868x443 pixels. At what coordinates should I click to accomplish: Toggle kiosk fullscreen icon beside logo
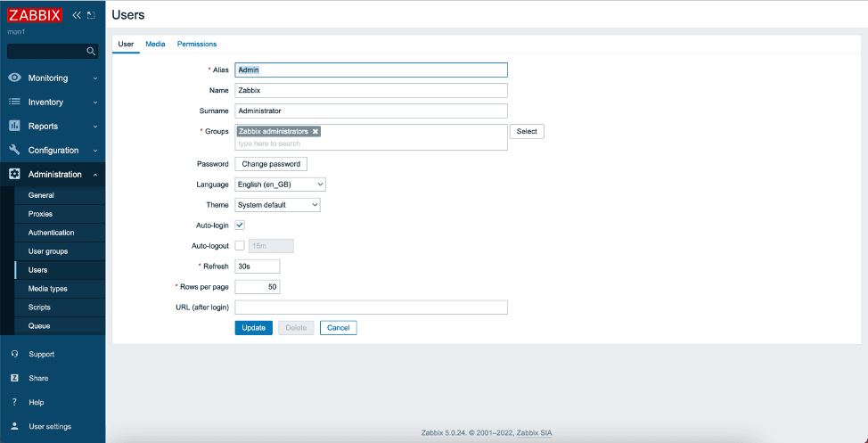pos(91,15)
